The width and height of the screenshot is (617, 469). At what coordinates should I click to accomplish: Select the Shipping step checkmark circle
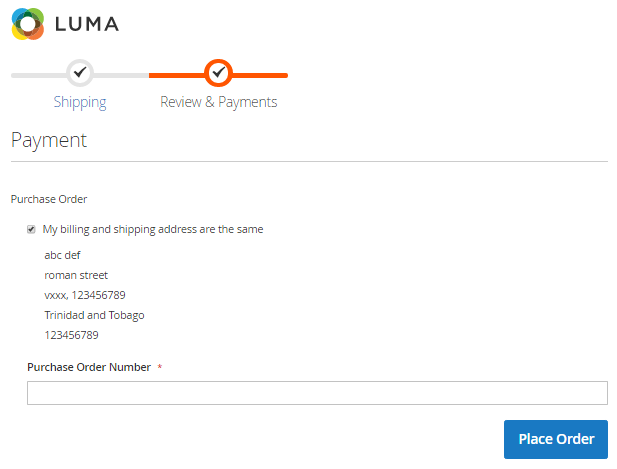pos(80,73)
